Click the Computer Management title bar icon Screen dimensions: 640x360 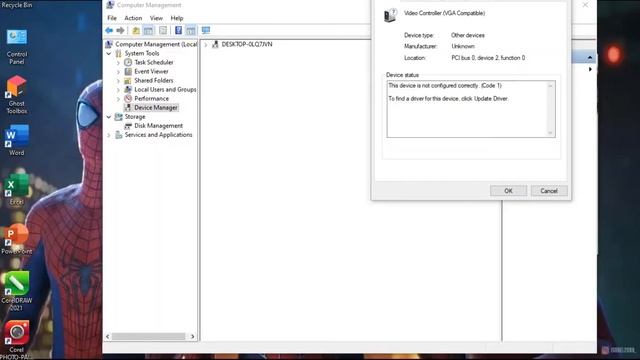pyautogui.click(x=110, y=5)
